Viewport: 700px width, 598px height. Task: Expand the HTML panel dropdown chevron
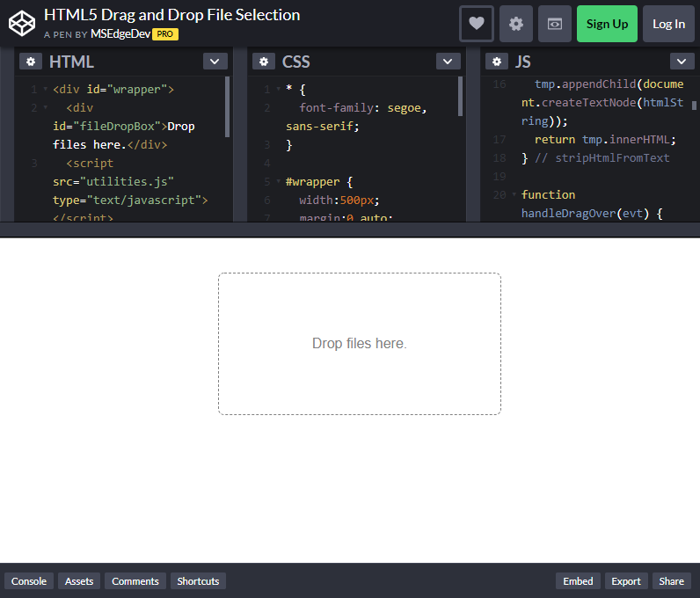click(215, 62)
